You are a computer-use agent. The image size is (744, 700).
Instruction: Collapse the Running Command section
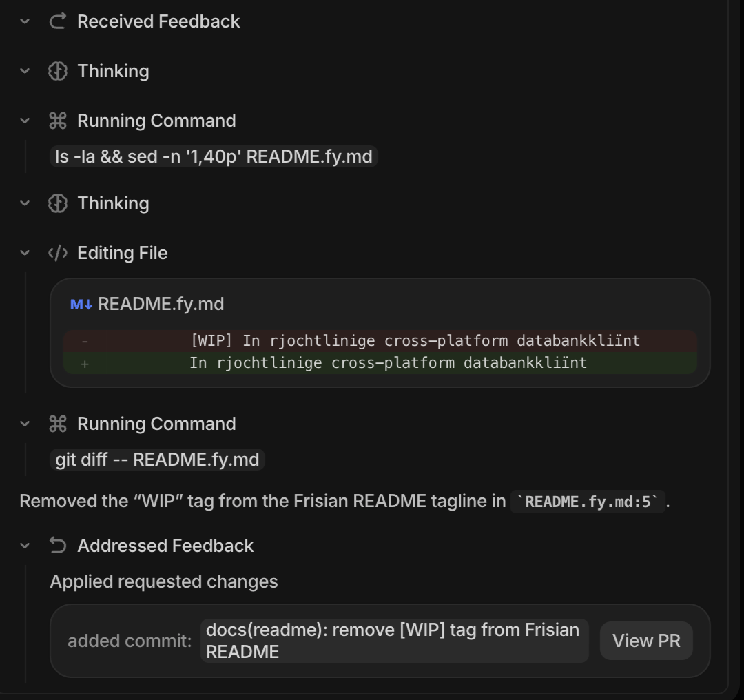pyautogui.click(x=25, y=121)
